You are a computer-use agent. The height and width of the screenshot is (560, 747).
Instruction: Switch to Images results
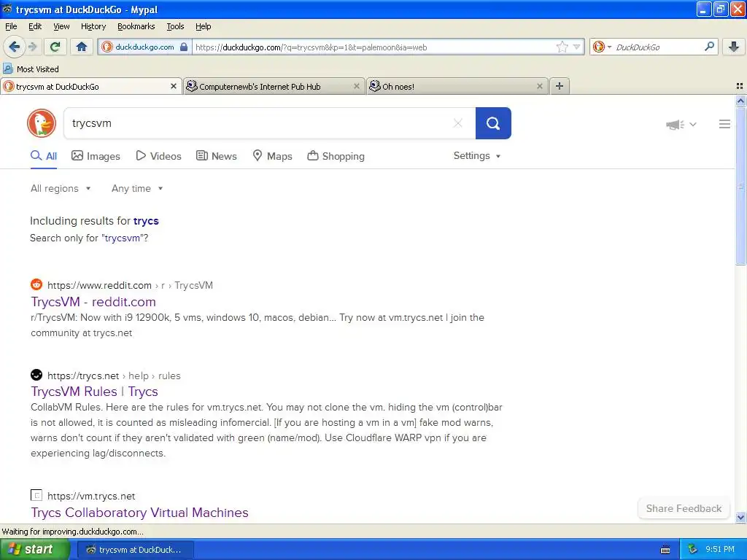[x=96, y=156]
